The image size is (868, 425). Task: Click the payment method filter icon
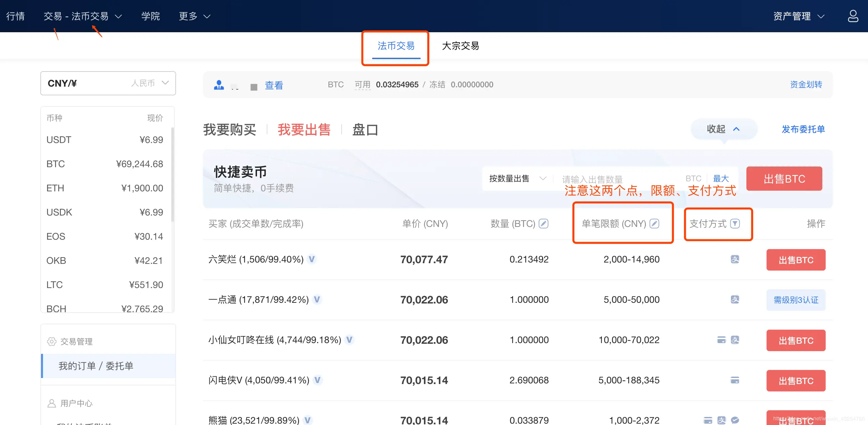click(x=735, y=223)
